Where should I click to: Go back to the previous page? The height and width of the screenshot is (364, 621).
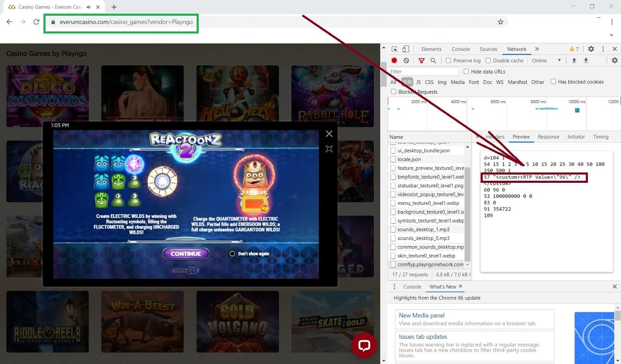click(x=10, y=22)
